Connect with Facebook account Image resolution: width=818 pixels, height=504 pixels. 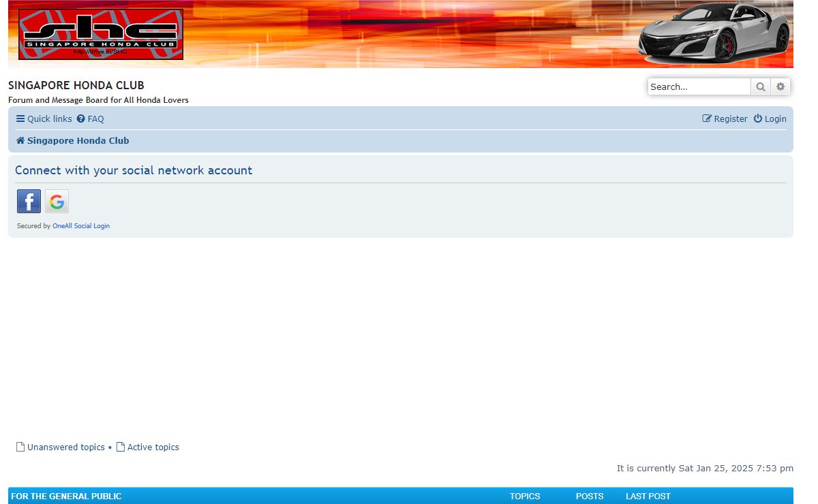[x=29, y=202]
